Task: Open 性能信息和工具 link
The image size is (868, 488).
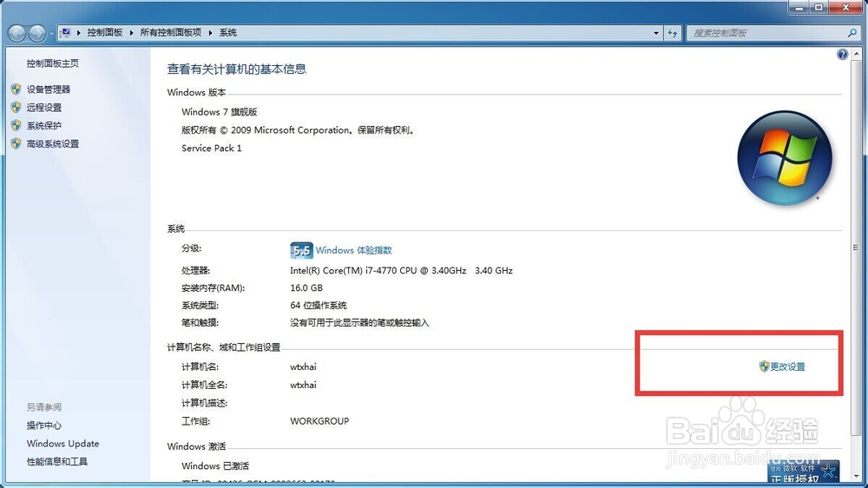Action: (57, 462)
